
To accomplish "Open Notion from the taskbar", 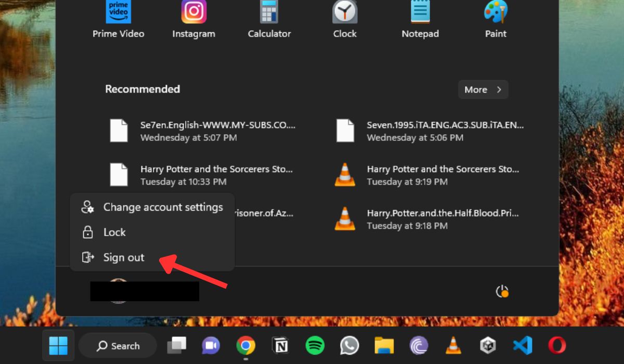I will click(x=280, y=345).
